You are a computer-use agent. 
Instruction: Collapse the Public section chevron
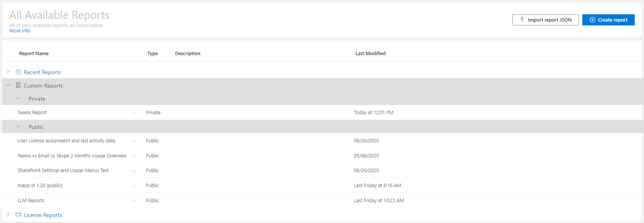pos(18,127)
